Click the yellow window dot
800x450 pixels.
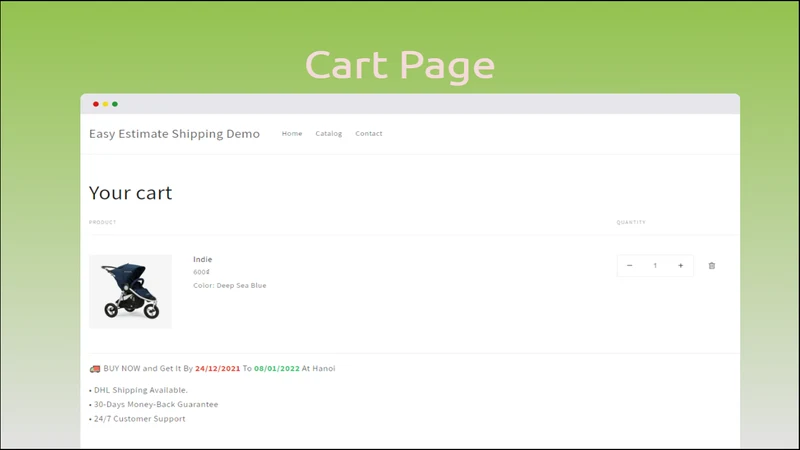106,104
